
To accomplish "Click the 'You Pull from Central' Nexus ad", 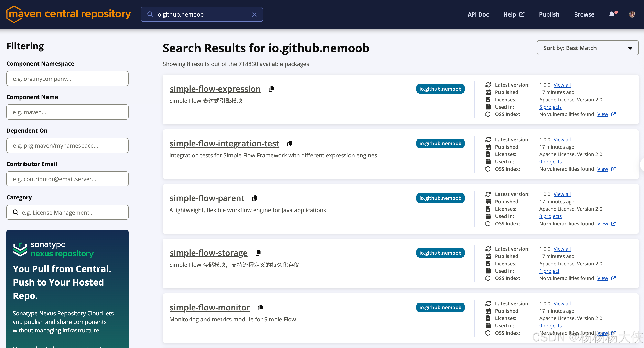I will pos(67,289).
